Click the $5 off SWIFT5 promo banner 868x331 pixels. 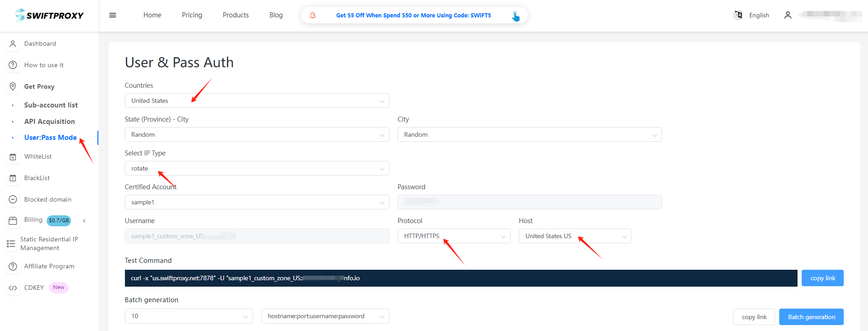[x=414, y=15]
